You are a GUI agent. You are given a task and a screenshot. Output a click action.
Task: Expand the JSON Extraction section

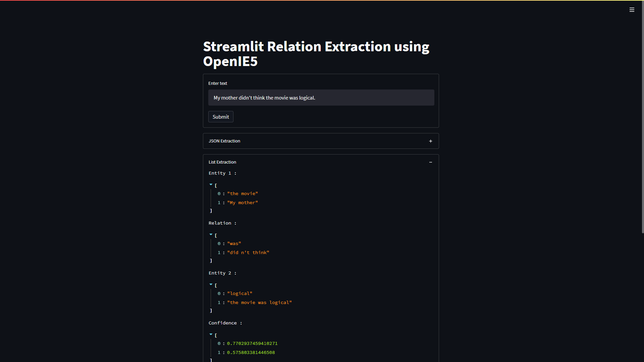321,141
